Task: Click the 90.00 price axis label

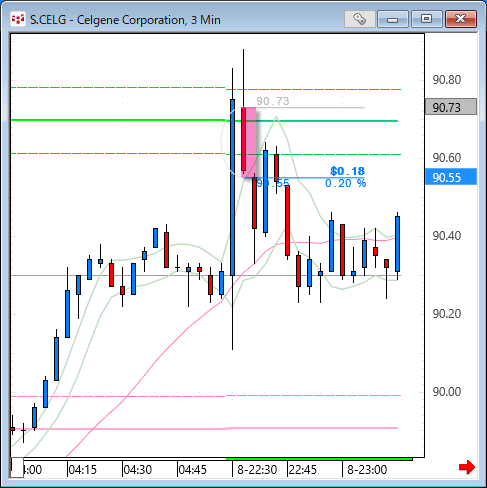Action: pyautogui.click(x=447, y=392)
